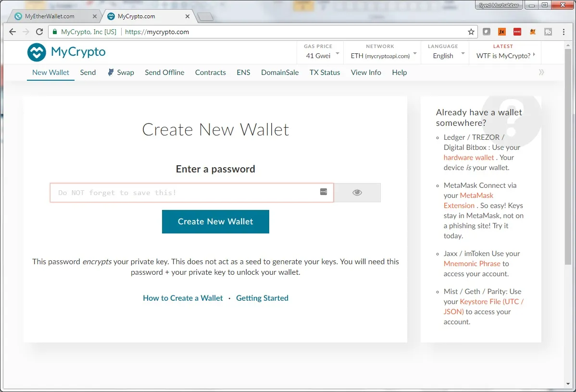Open the View Info tab

click(366, 73)
